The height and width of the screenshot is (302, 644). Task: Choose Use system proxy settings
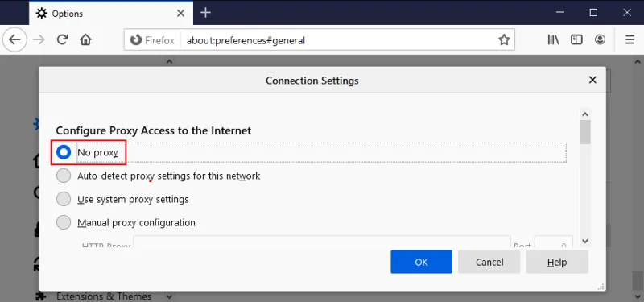pos(64,199)
